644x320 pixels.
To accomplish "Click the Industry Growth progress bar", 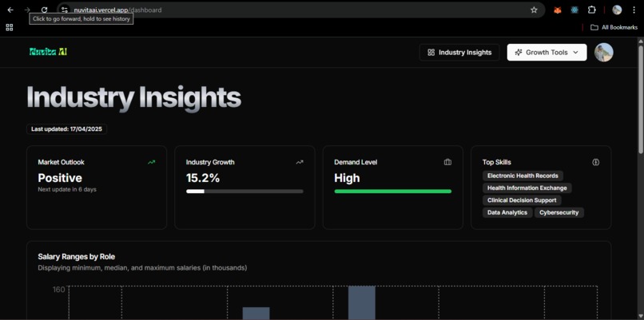I will tap(244, 192).
